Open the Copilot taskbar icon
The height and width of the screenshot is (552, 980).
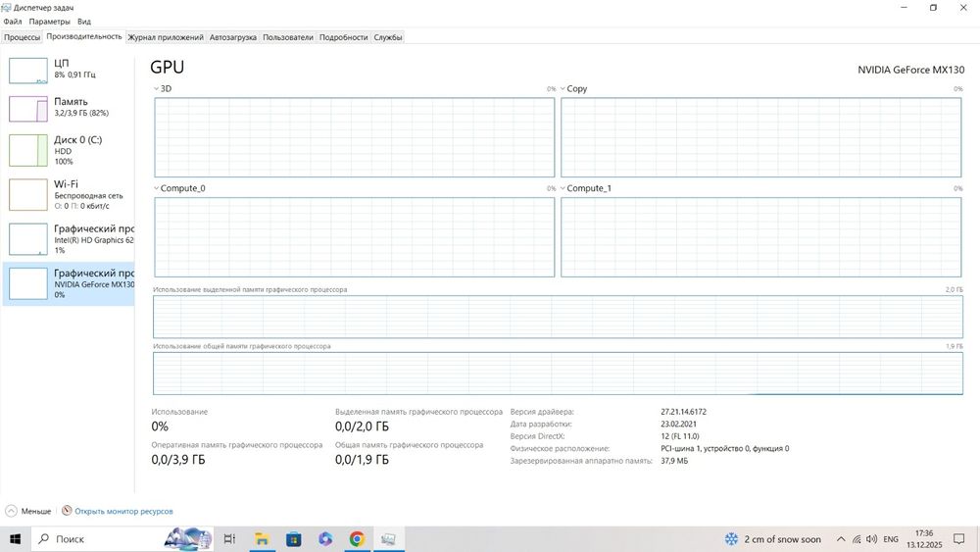pyautogui.click(x=325, y=539)
